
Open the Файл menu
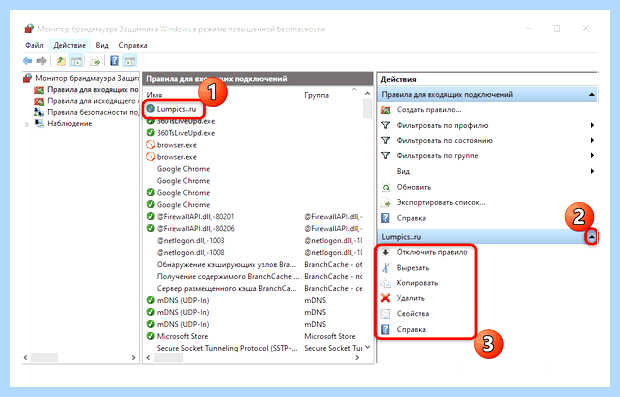tap(34, 45)
